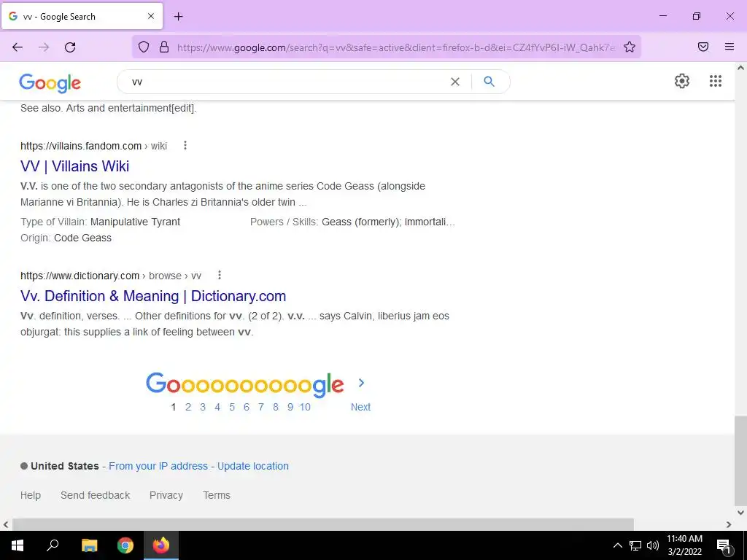Image resolution: width=747 pixels, height=560 pixels.
Task: Open the volume tray icon
Action: tap(653, 545)
